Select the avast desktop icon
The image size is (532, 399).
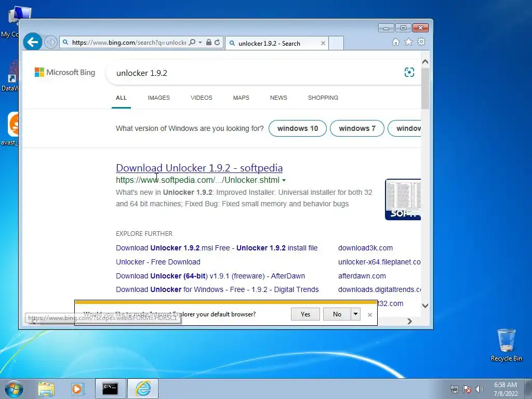coord(9,129)
